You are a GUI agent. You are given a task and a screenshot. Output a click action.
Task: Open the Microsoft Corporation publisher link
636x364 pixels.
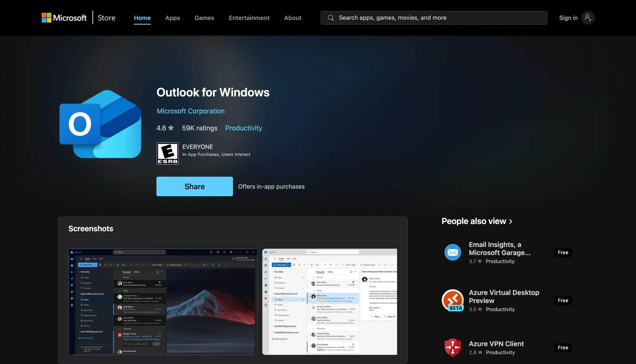(190, 111)
